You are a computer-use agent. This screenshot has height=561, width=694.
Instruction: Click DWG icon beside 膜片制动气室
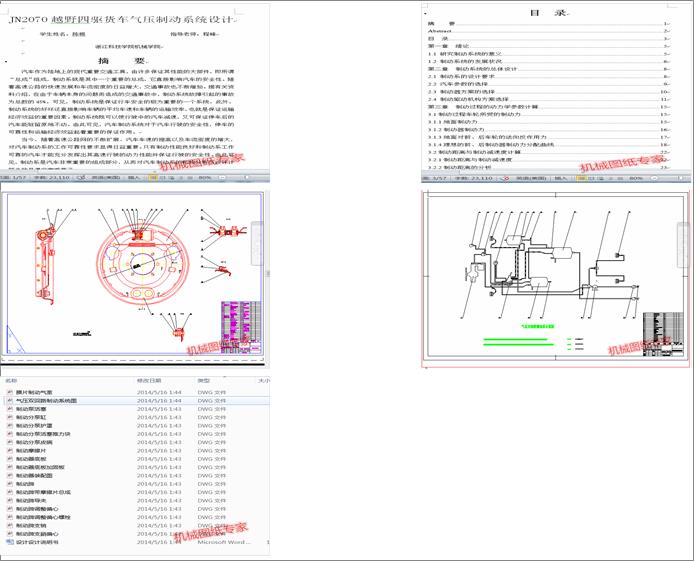10,392
